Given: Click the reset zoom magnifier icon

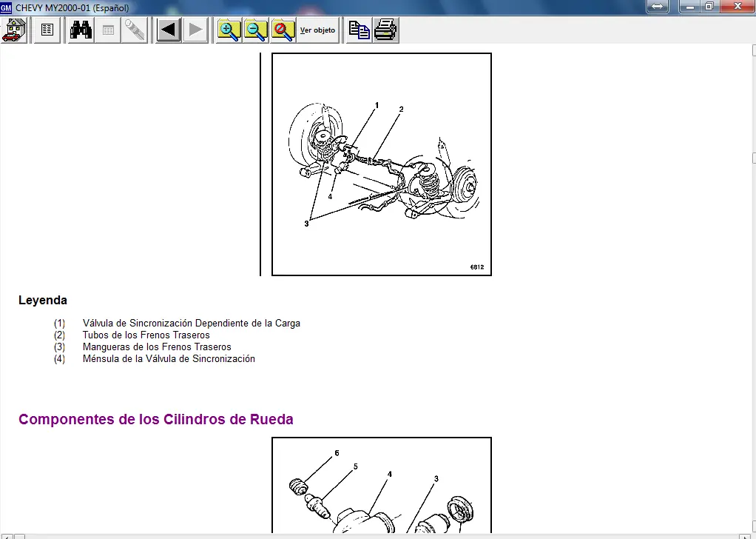Looking at the screenshot, I should (283, 30).
